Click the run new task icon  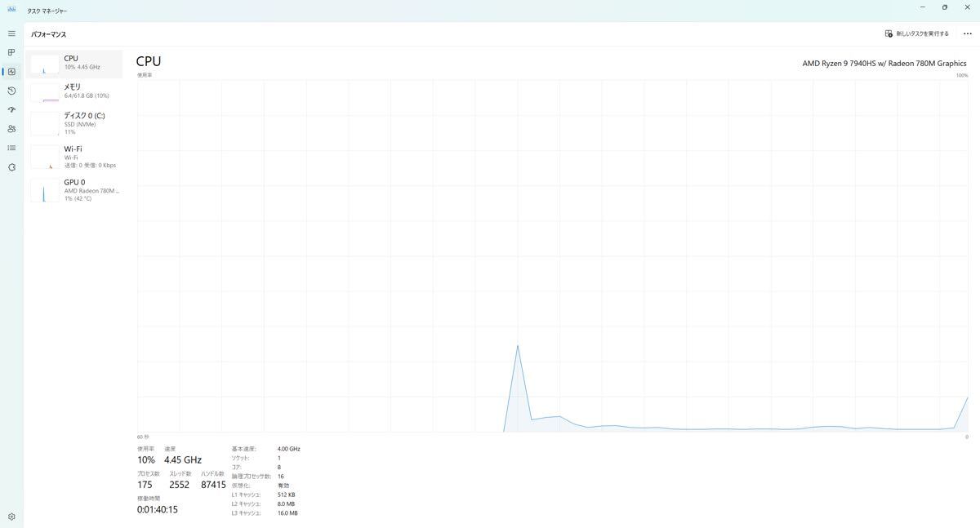point(889,33)
